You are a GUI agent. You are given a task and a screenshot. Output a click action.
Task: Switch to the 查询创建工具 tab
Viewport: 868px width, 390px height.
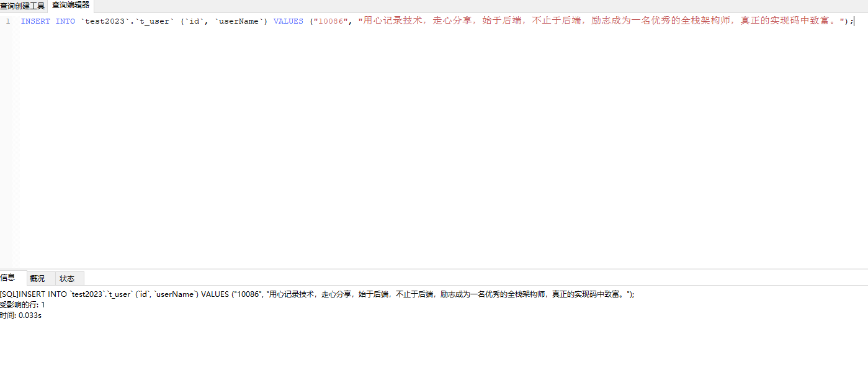(x=23, y=6)
